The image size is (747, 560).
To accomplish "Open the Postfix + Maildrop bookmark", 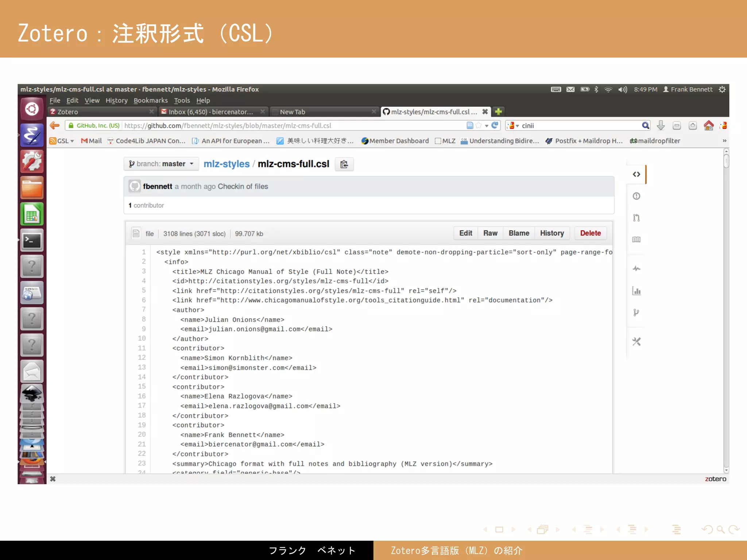I will tap(584, 141).
